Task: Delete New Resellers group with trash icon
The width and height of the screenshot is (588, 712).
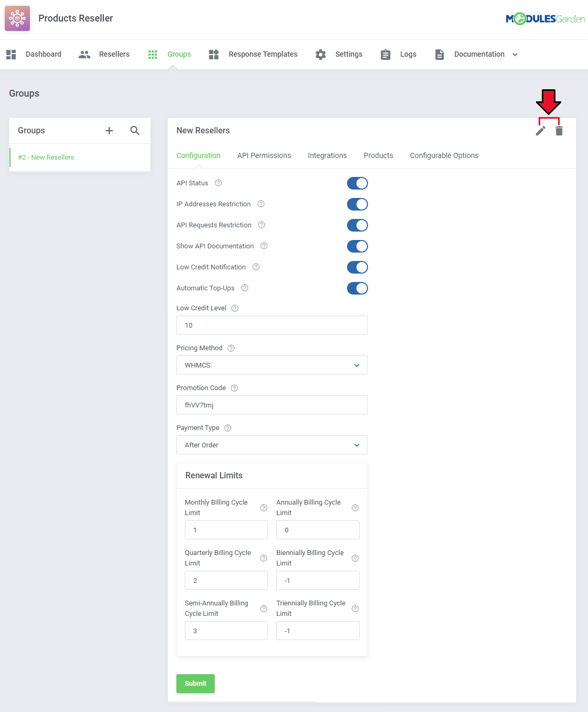Action: coord(559,131)
